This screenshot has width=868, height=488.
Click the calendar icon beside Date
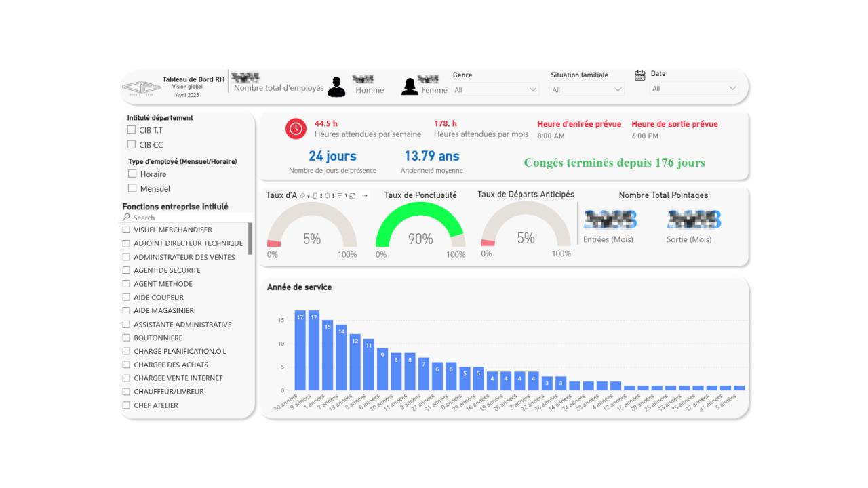(639, 75)
